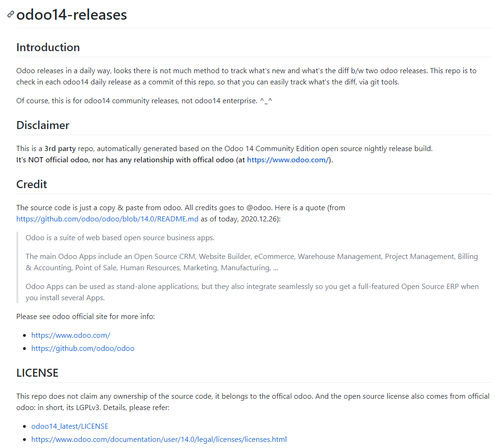The height and width of the screenshot is (448, 500).
Task: Open the odoo licenses.html documentation link
Action: pyautogui.click(x=159, y=440)
